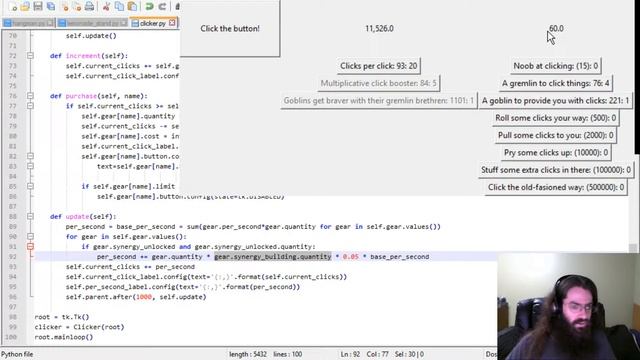Paste using the clipboard toolbar icon
Image resolution: width=640 pixels, height=360 pixels.
[132, 6]
